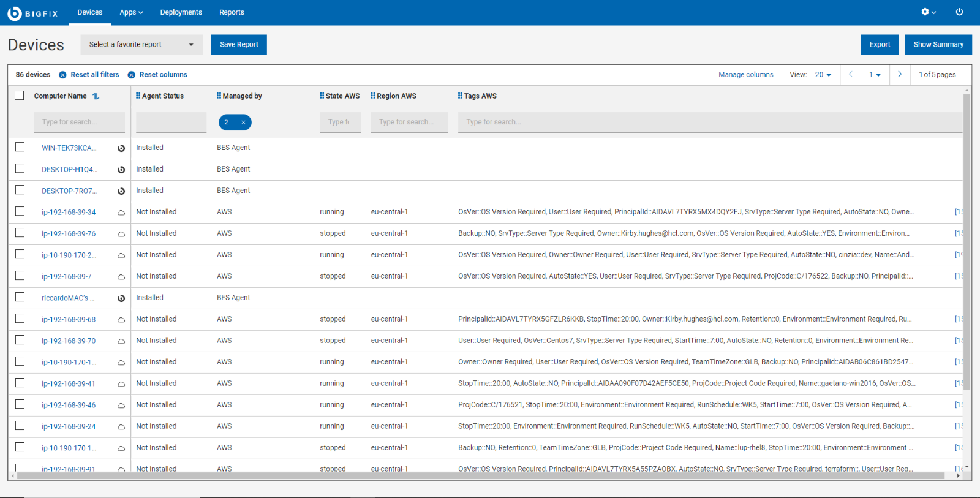Open the Reports tab
Image resolution: width=980 pixels, height=498 pixels.
pos(232,12)
